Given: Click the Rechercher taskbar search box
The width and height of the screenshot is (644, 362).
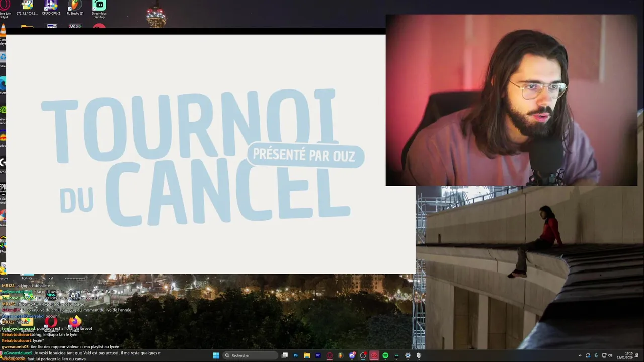Looking at the screenshot, I should click(251, 355).
